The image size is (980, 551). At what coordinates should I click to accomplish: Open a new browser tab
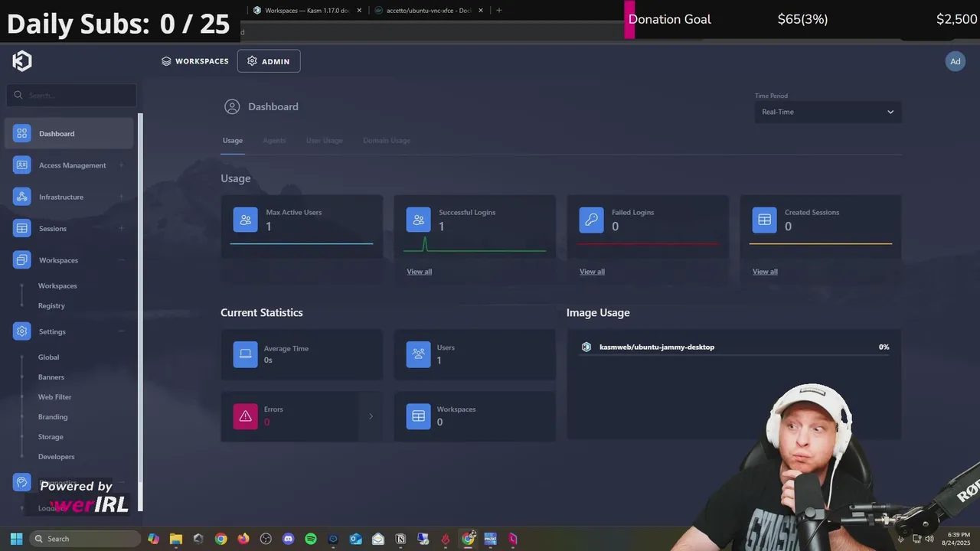click(499, 11)
